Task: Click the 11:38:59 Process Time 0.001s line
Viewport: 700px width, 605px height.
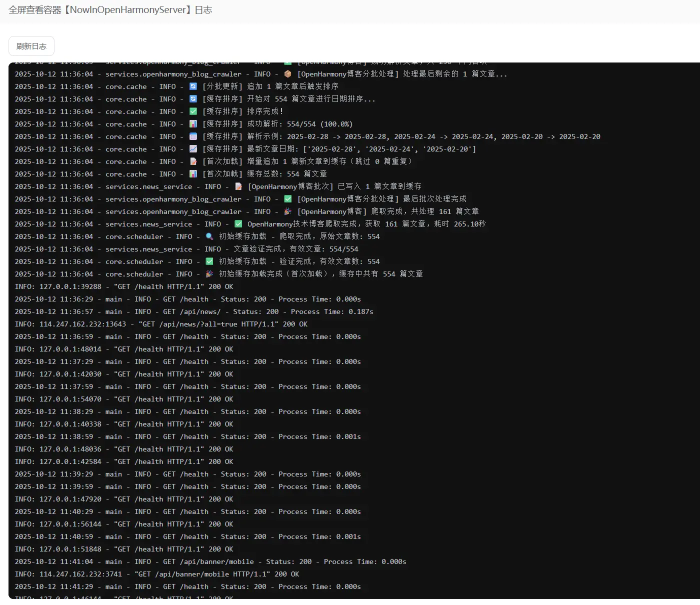Action: click(x=187, y=436)
